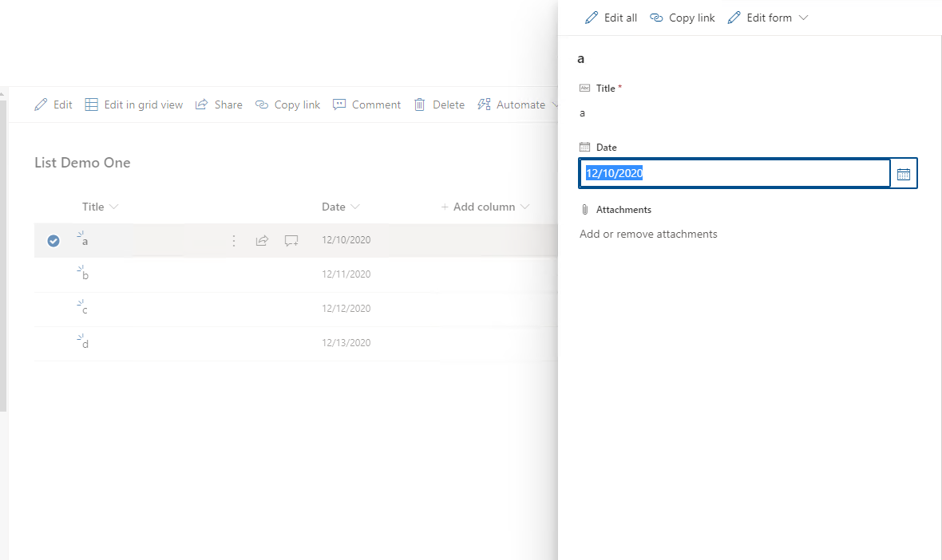Click the Attachments paperclip icon
This screenshot has width=942, height=560.
(584, 210)
